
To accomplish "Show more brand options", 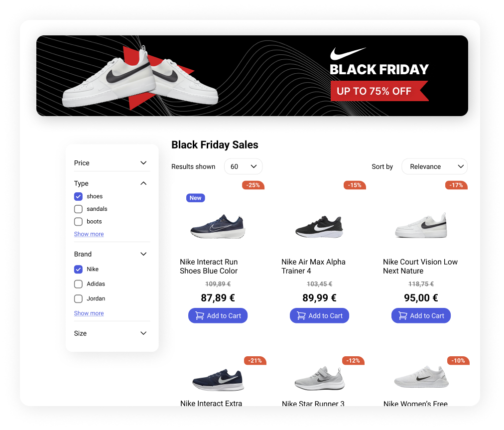I will 89,313.
